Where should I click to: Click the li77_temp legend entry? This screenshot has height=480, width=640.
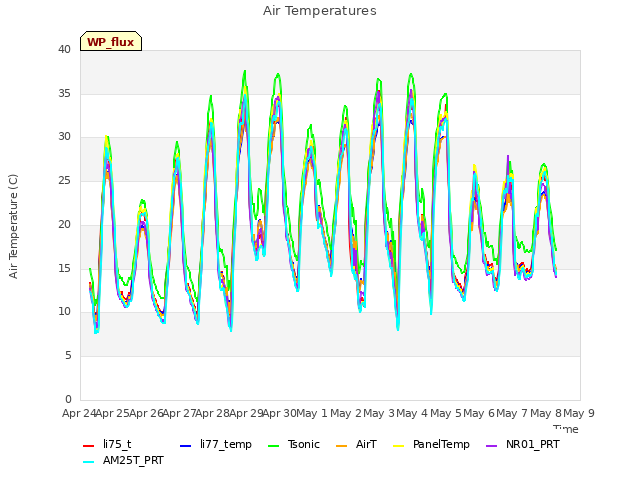[216, 444]
